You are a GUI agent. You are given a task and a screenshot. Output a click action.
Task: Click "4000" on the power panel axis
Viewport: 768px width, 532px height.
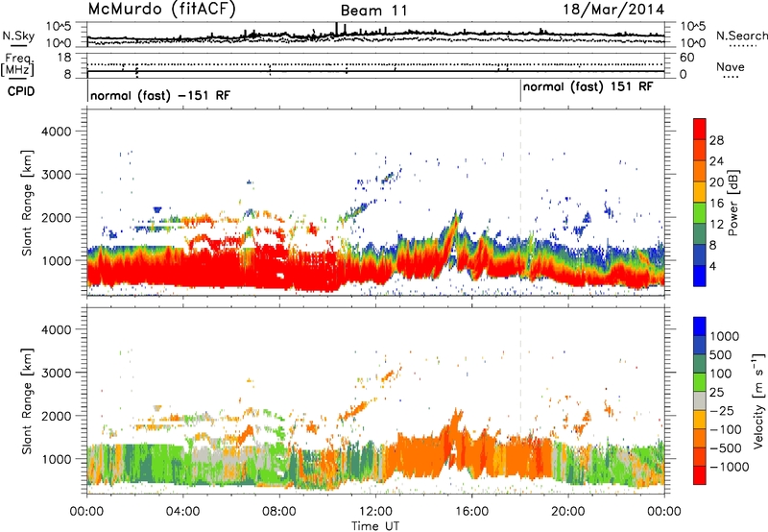(x=56, y=132)
